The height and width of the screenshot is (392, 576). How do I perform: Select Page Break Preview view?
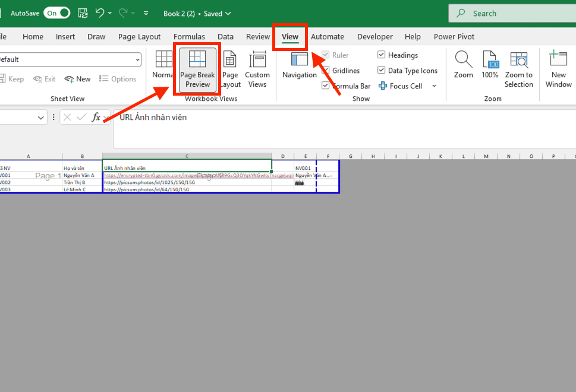coord(197,69)
